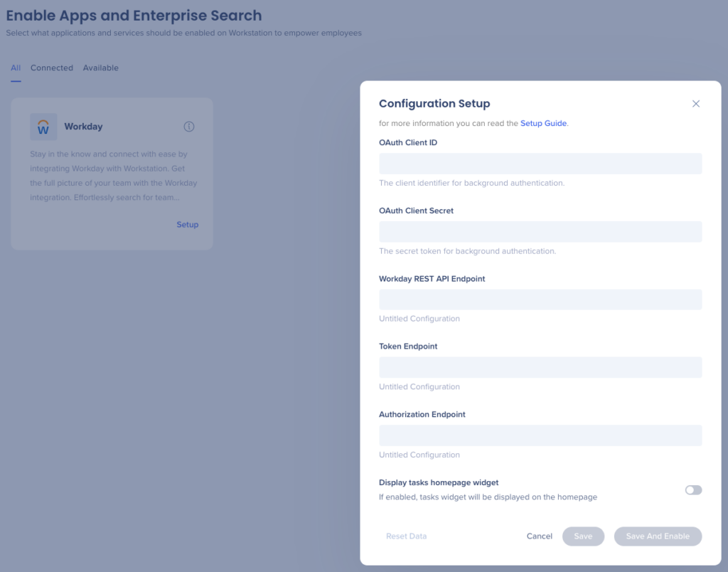Switch to the Connected tab
The width and height of the screenshot is (728, 572).
click(51, 68)
